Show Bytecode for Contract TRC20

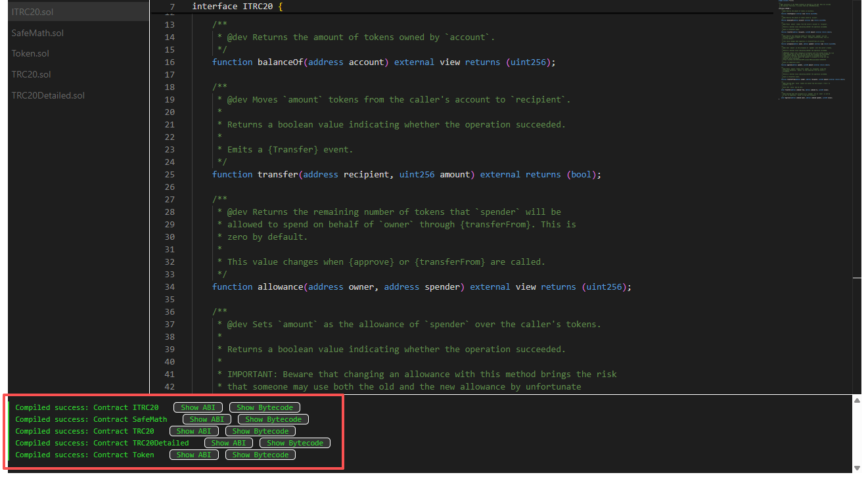coord(260,431)
